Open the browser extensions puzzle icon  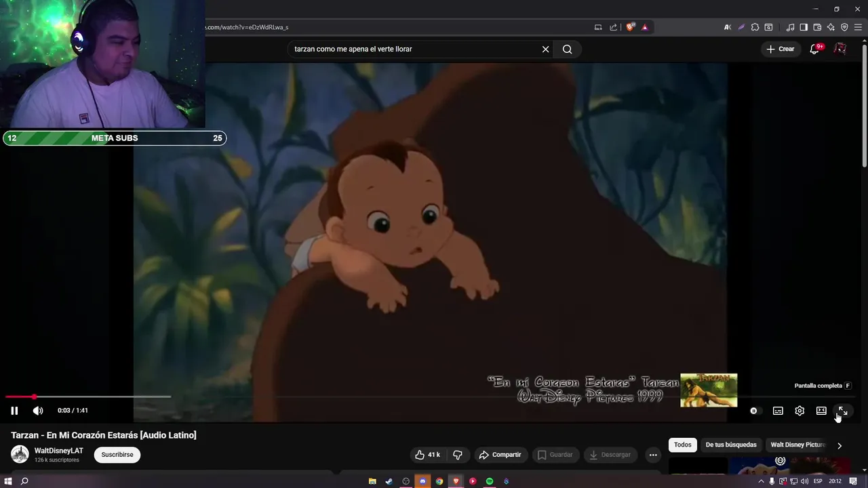[755, 27]
